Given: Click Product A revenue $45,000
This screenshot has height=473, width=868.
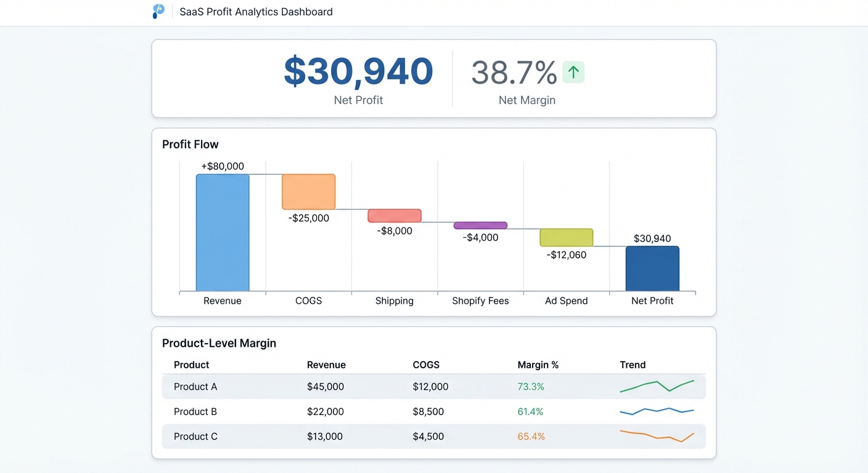Looking at the screenshot, I should pos(325,387).
